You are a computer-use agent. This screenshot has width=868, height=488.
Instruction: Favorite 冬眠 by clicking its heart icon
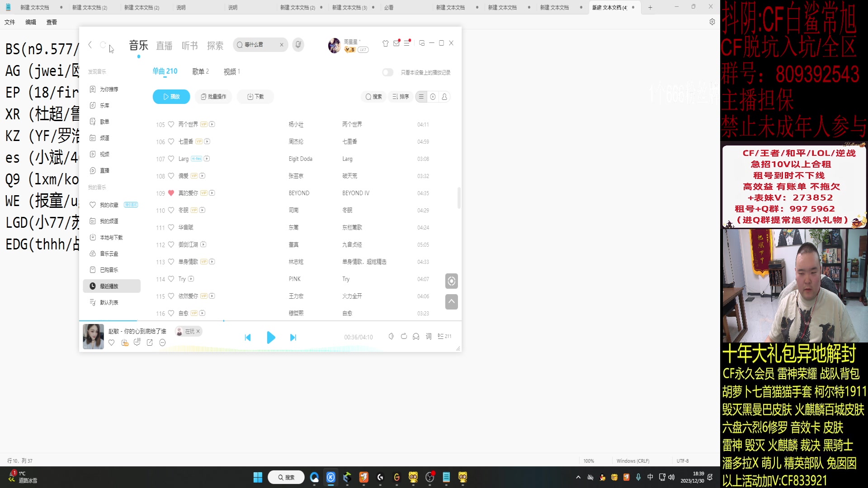pyautogui.click(x=171, y=210)
